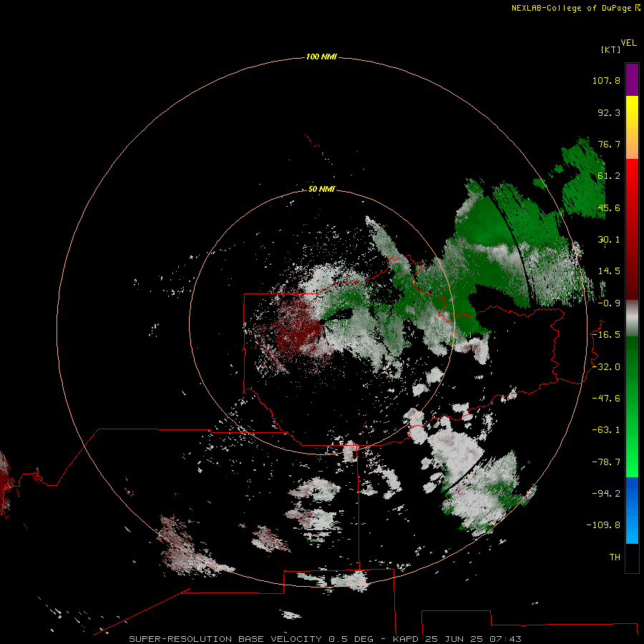This screenshot has height=644, width=644.
Task: Click the 76.7 velocity scale value
Action: coord(609,144)
